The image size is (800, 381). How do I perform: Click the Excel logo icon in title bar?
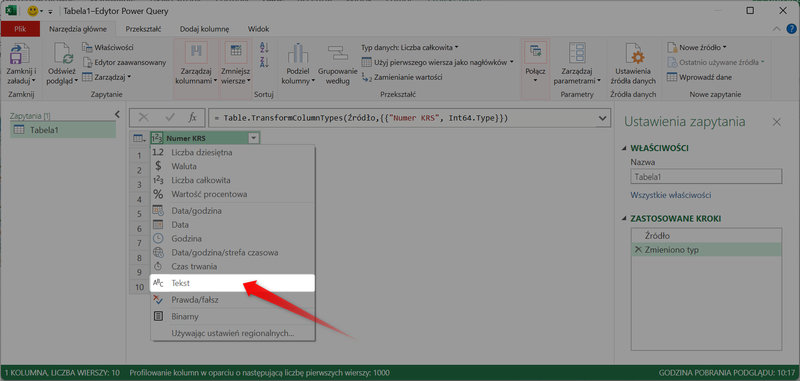(11, 11)
